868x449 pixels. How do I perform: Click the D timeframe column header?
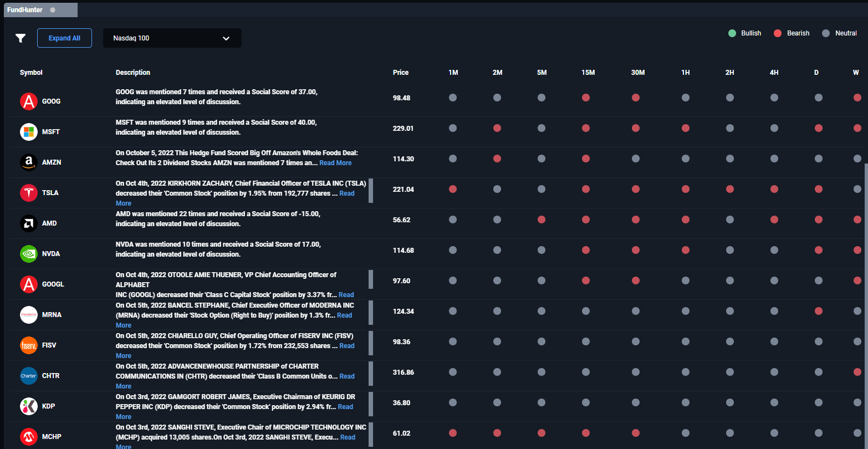(816, 73)
